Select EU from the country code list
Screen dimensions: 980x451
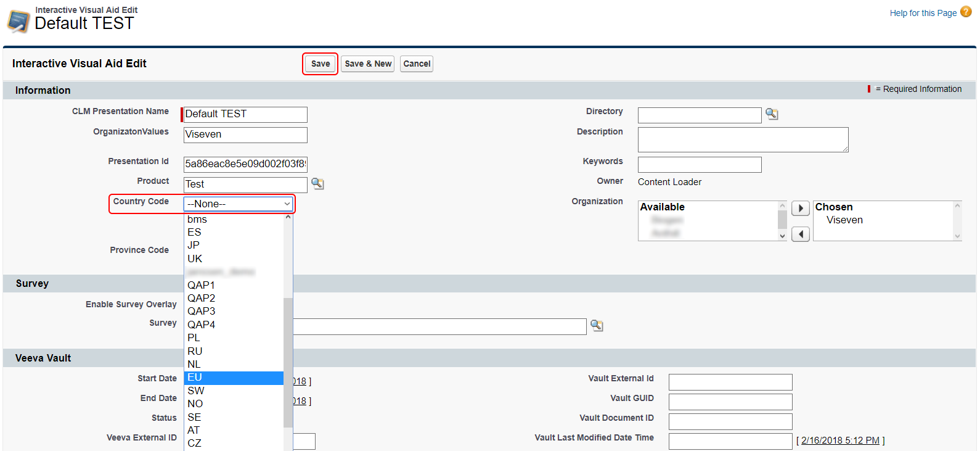234,378
